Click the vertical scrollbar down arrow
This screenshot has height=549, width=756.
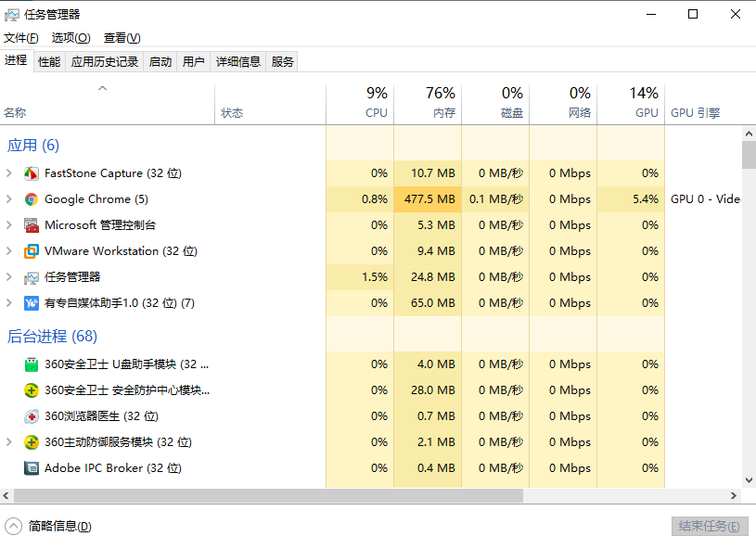(749, 480)
